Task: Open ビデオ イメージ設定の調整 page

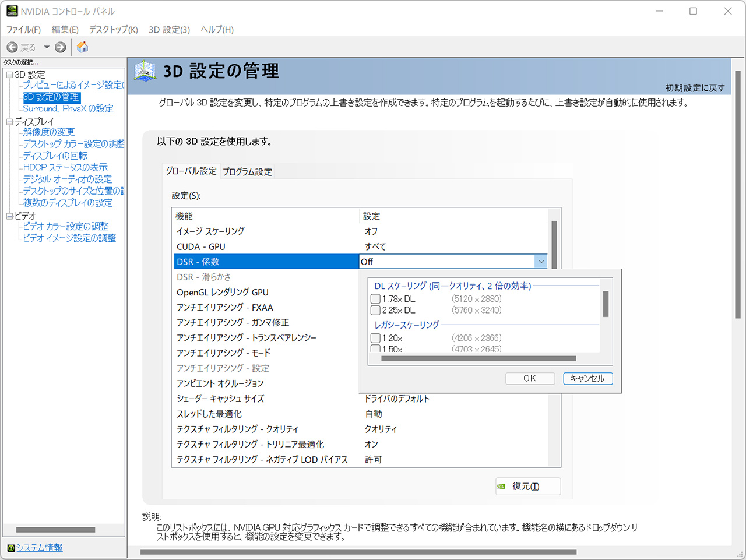Action: pos(69,238)
